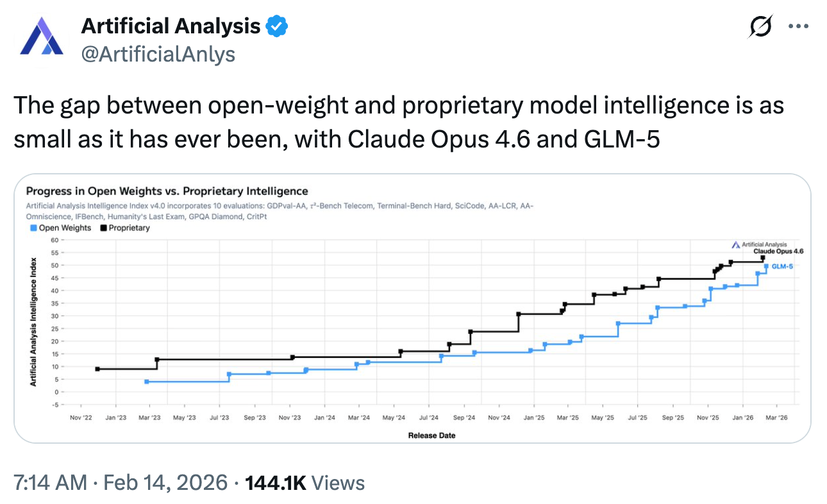The height and width of the screenshot is (504, 827).
Task: Click the tweet text body
Action: tap(397, 121)
